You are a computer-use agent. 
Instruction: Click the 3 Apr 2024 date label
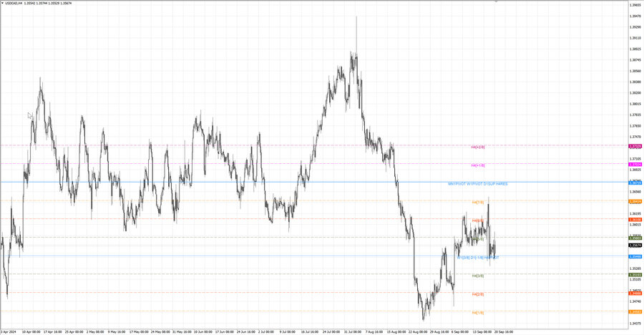(8, 331)
